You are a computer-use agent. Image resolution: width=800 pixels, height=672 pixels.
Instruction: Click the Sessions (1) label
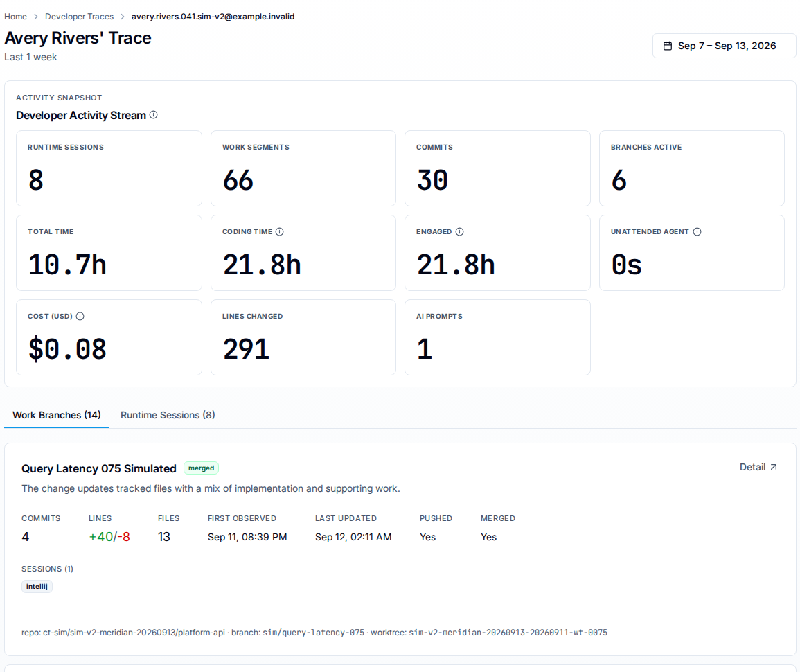point(48,569)
